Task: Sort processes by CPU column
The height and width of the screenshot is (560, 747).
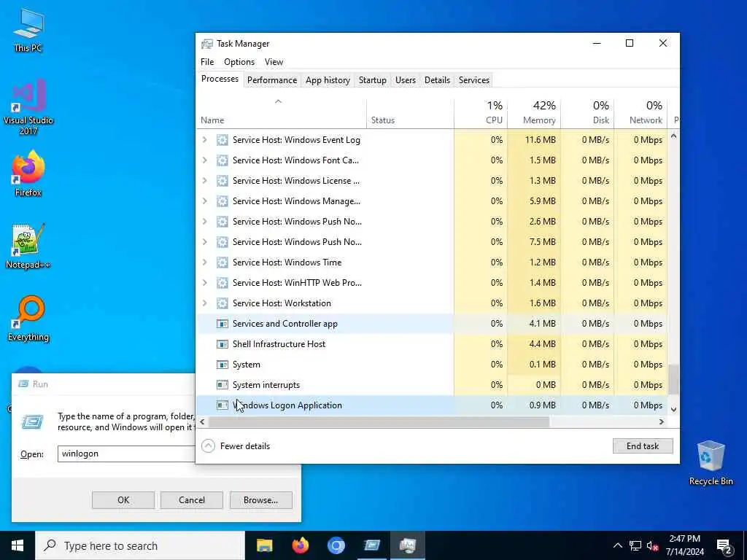Action: click(481, 113)
